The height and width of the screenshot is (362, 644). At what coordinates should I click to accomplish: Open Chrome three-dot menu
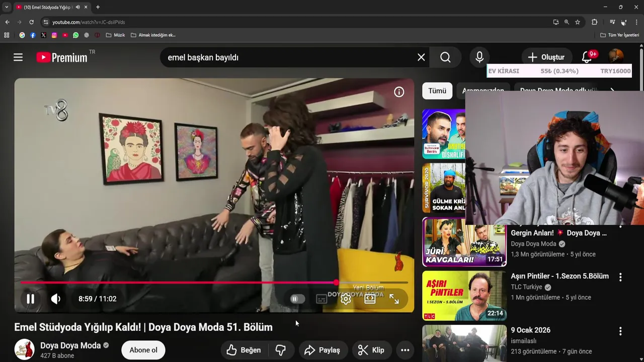pos(636,22)
